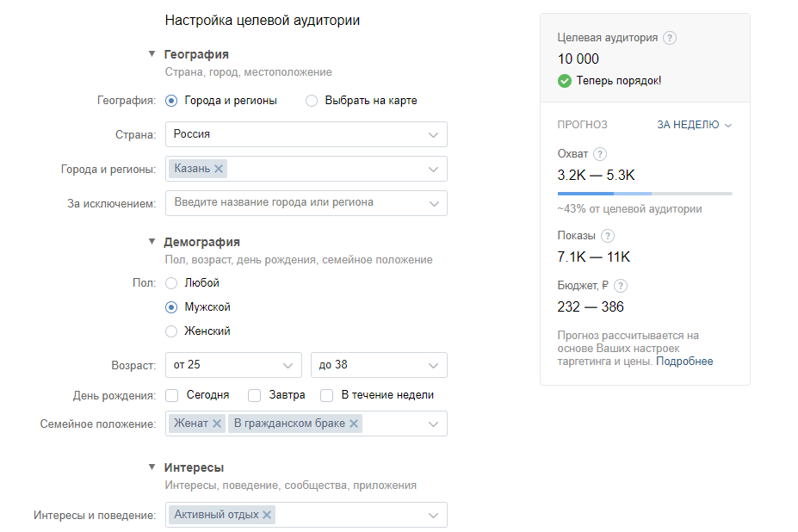Change forecast period За неделю
This screenshot has width=798, height=532.
(x=694, y=125)
